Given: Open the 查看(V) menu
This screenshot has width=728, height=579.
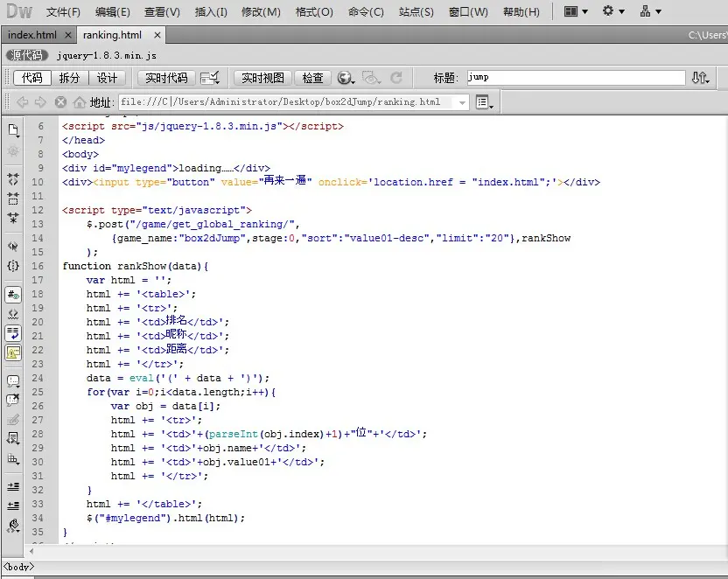Looking at the screenshot, I should 162,12.
